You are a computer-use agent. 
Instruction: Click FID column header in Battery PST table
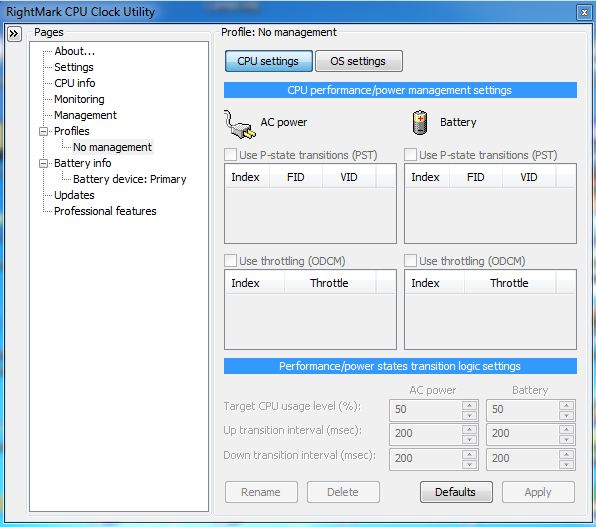pyautogui.click(x=476, y=177)
